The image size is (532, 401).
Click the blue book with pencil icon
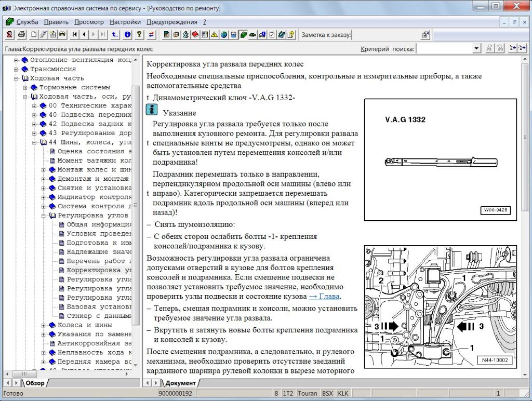pyautogui.click(x=281, y=35)
